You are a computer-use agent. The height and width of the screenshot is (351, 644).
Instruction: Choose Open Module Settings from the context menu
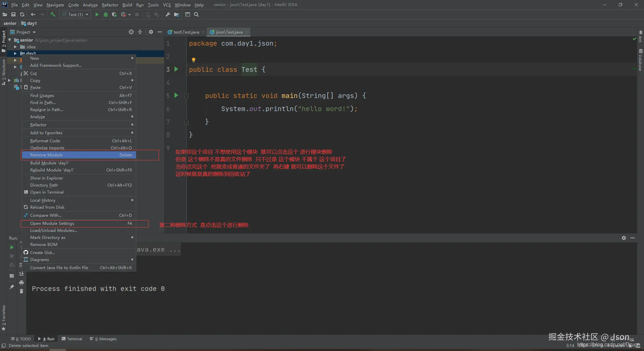tap(52, 223)
